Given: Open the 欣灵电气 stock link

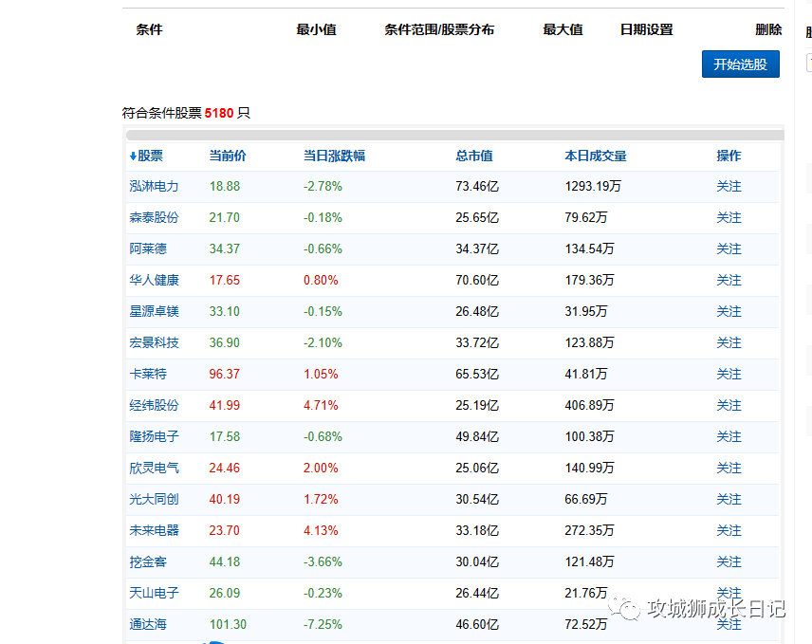Looking at the screenshot, I should tap(154, 469).
